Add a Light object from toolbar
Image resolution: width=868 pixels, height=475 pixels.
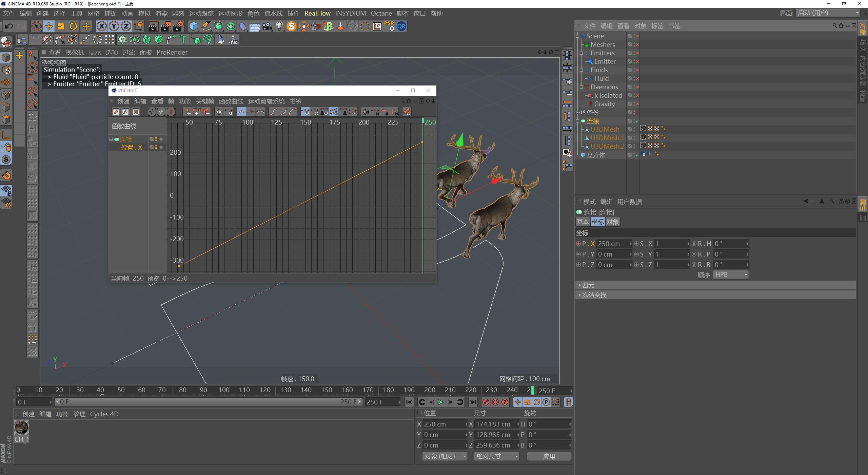click(x=279, y=26)
